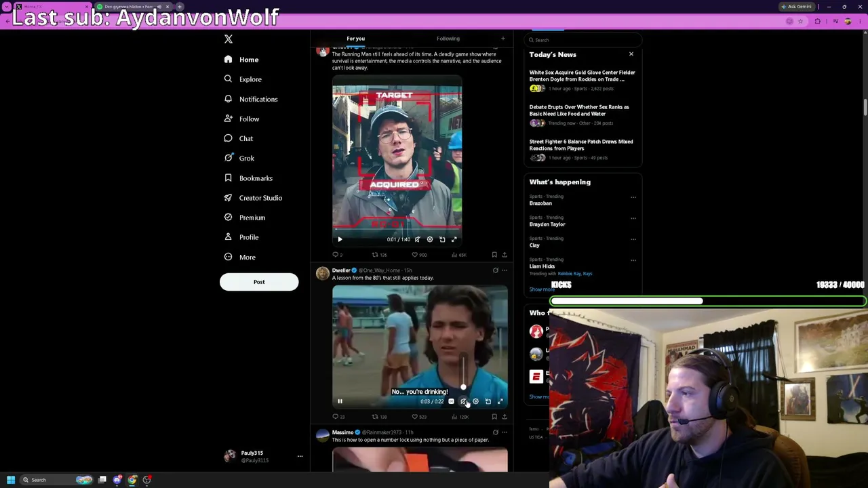This screenshot has width=868, height=488.
Task: Enter fullscreen on the Dweller video
Action: (x=500, y=401)
